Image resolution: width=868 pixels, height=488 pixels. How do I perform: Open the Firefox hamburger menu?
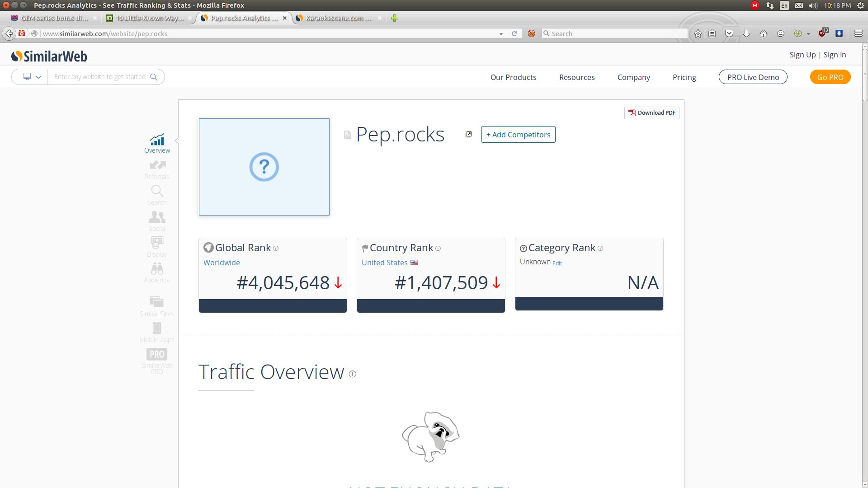point(858,33)
